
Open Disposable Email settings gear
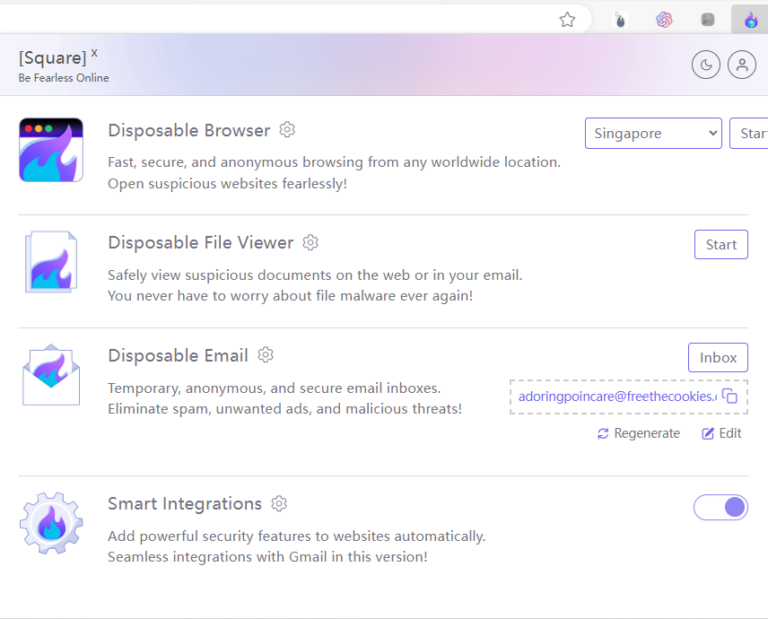[x=265, y=355]
